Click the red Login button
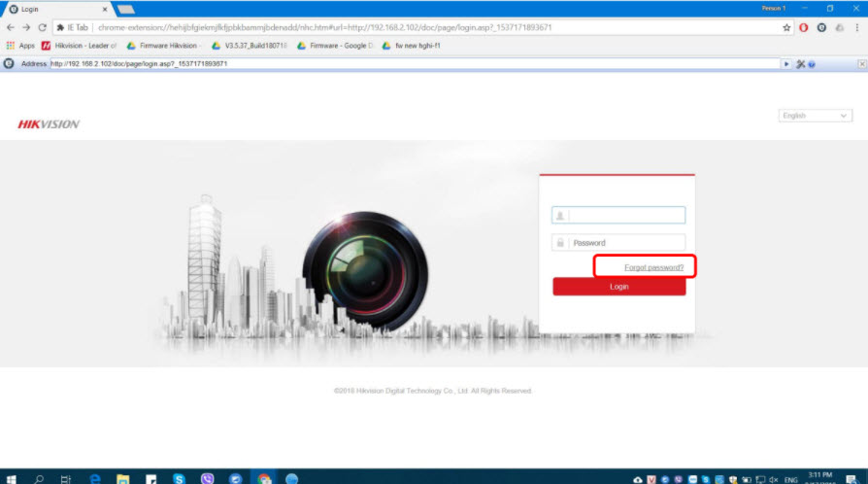 [618, 287]
